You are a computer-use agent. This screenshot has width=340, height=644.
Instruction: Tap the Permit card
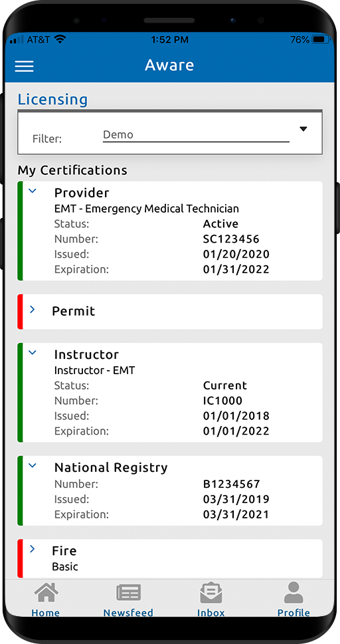click(x=170, y=311)
